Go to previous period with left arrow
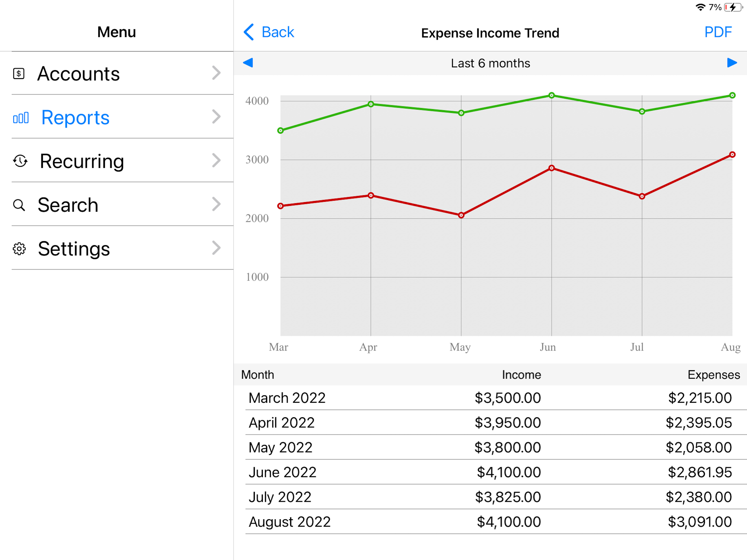Screen dimensions: 747x560 pyautogui.click(x=248, y=63)
